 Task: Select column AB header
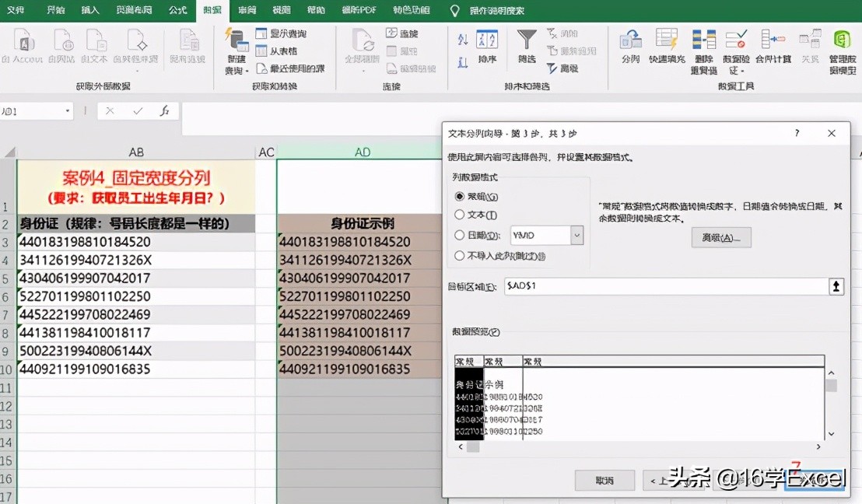coord(136,152)
